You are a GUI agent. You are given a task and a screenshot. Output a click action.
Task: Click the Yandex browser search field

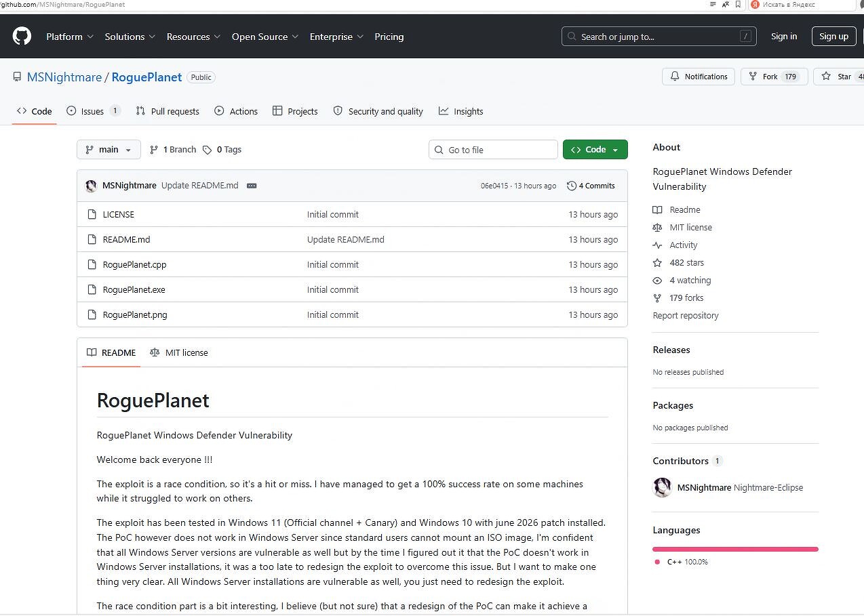click(801, 5)
